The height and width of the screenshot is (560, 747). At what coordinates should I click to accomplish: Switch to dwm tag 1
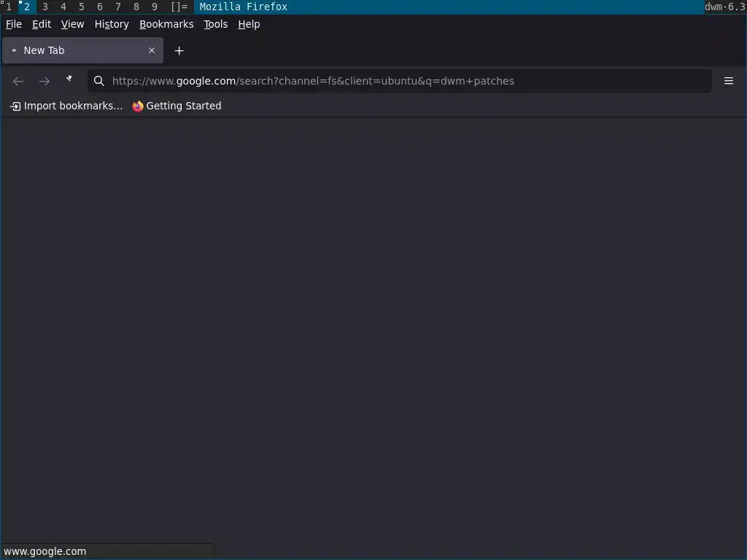pos(9,7)
